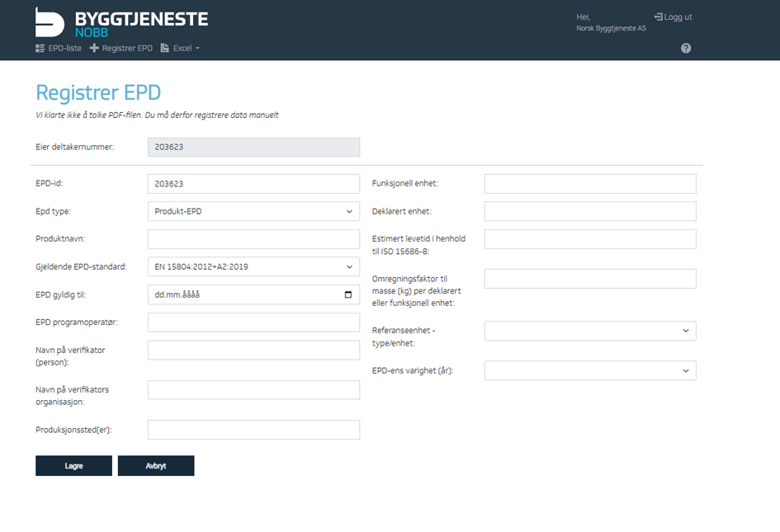The height and width of the screenshot is (532, 780).
Task: Open the Referanseenhet type/enhet dropdown
Action: [590, 331]
